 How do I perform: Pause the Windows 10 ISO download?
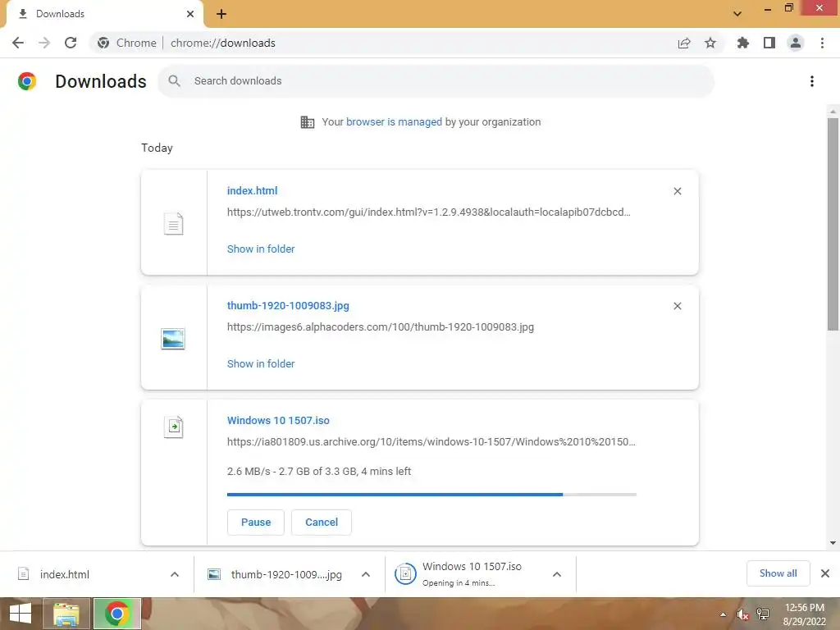256,523
